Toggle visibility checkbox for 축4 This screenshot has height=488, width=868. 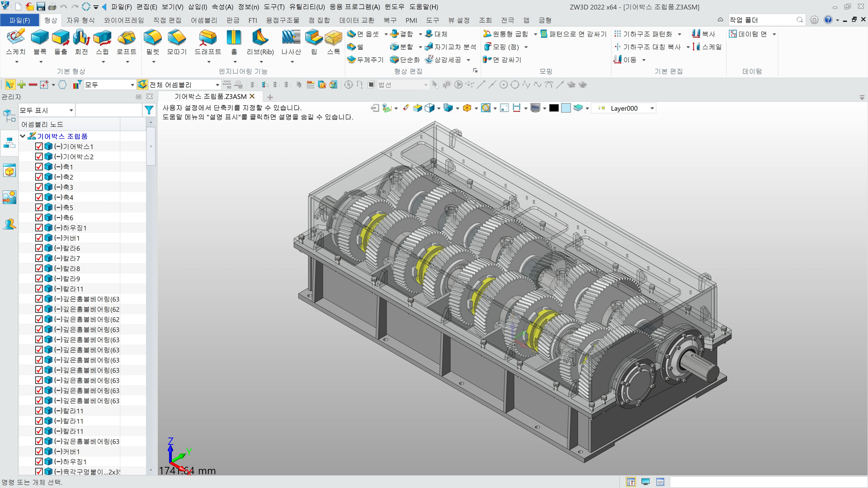click(39, 197)
